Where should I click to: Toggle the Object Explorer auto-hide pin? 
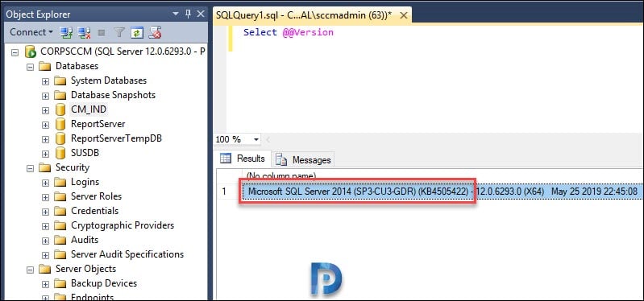tap(188, 14)
